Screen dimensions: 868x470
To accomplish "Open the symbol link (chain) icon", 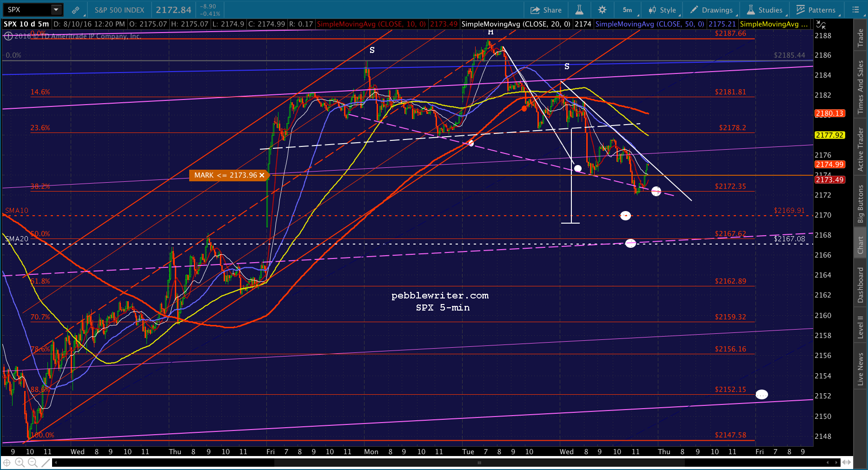I will 75,10.
